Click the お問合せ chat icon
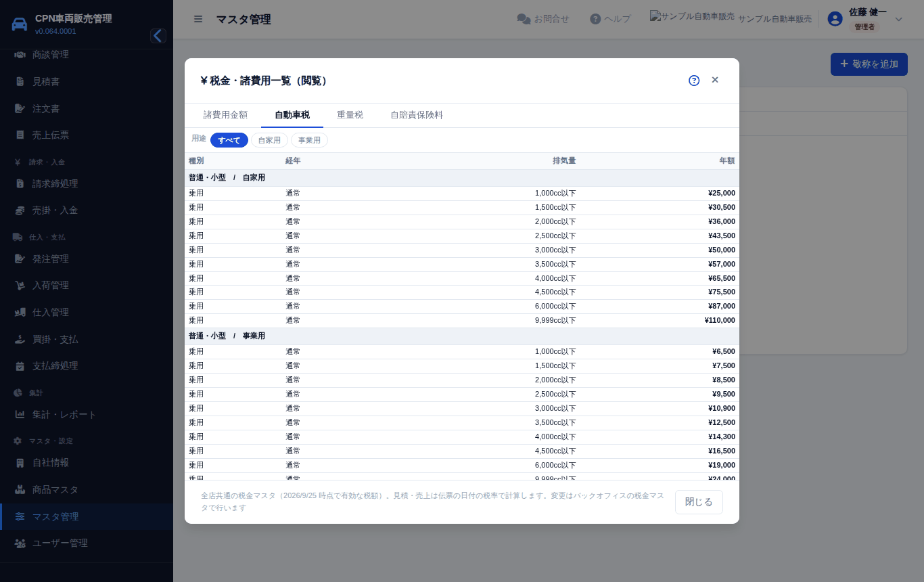The width and height of the screenshot is (924, 582). point(524,19)
